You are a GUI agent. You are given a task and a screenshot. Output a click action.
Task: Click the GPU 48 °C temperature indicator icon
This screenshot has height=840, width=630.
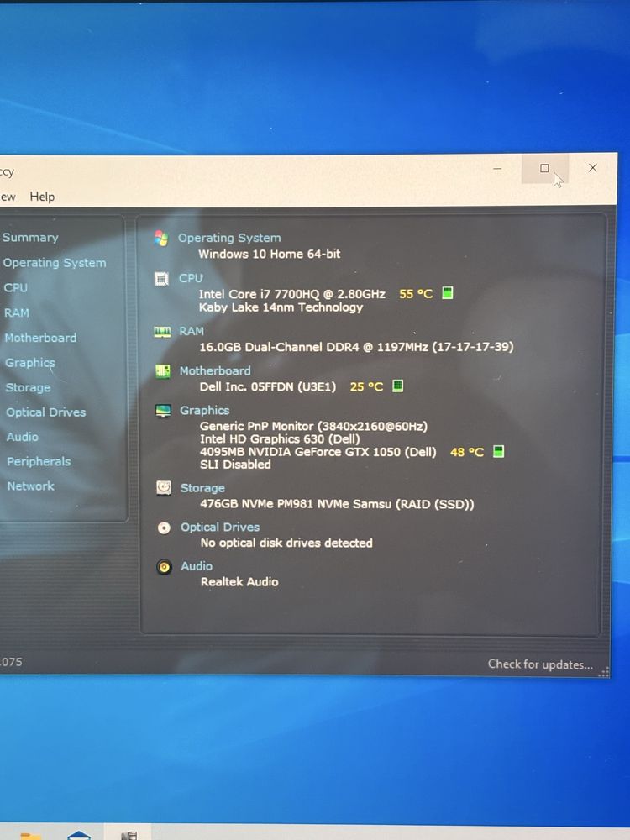click(x=498, y=451)
